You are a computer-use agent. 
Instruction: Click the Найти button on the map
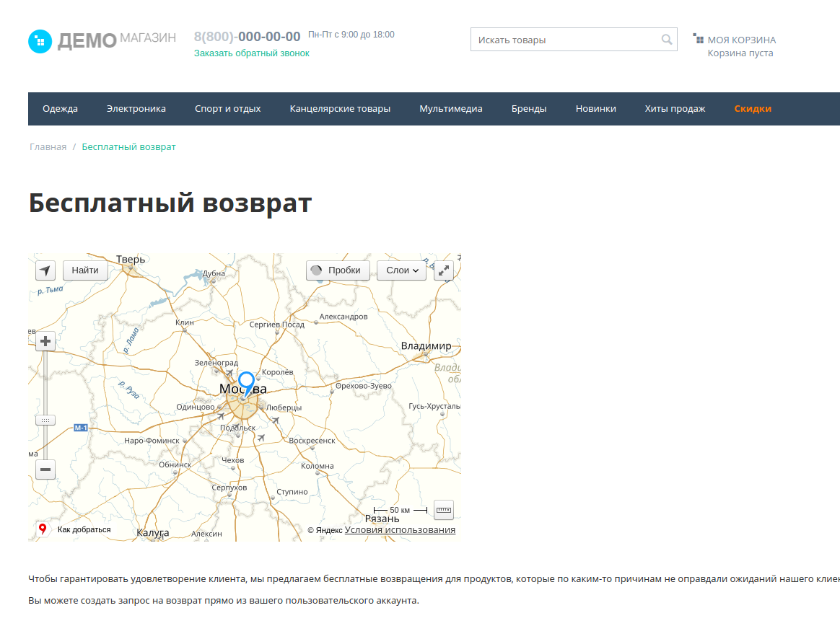click(x=85, y=270)
